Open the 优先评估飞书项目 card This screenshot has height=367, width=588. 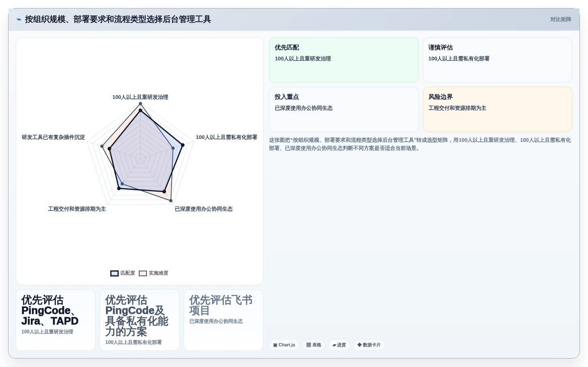223,320
